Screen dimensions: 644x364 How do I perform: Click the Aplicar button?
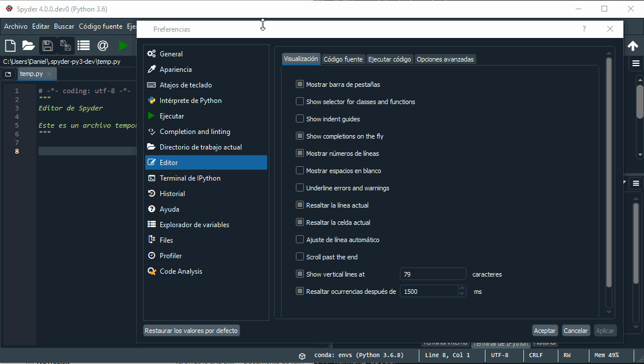(605, 331)
